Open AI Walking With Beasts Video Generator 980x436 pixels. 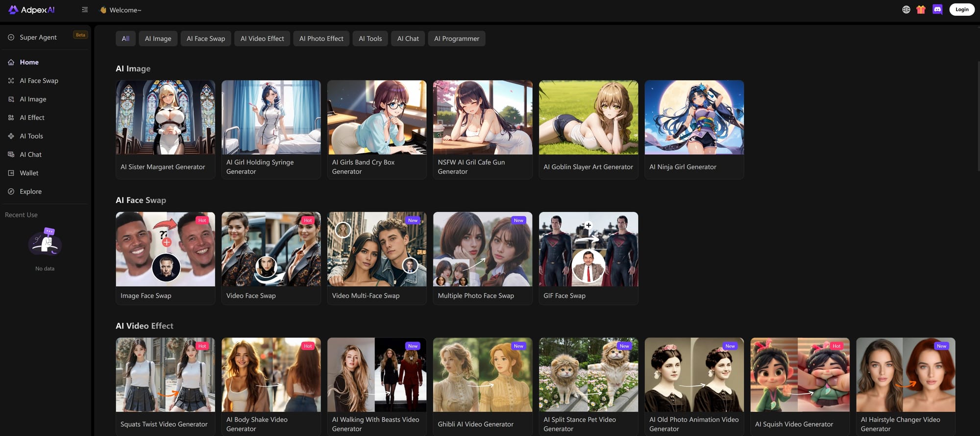click(x=377, y=386)
